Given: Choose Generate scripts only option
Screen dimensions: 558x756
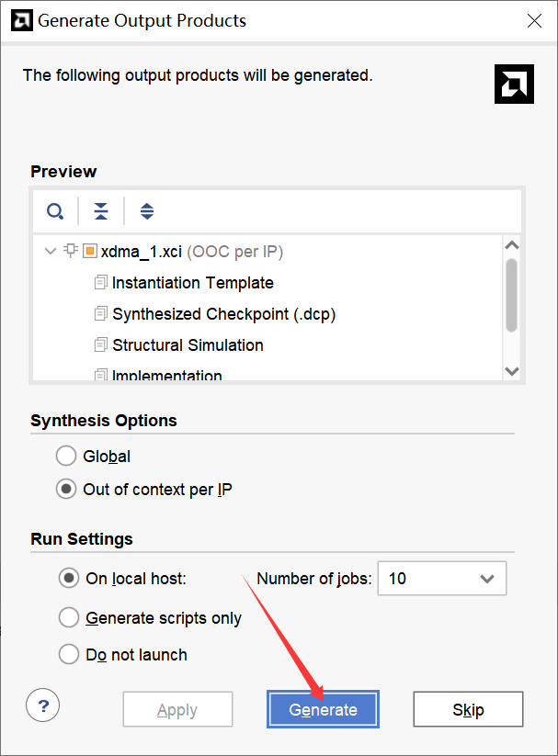Looking at the screenshot, I should (69, 617).
